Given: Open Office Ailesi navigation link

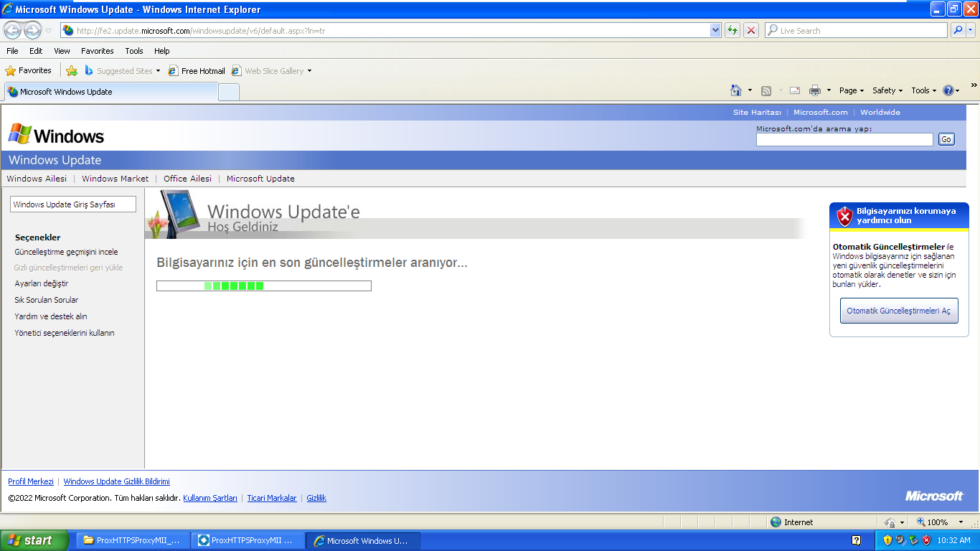Looking at the screenshot, I should click(187, 179).
